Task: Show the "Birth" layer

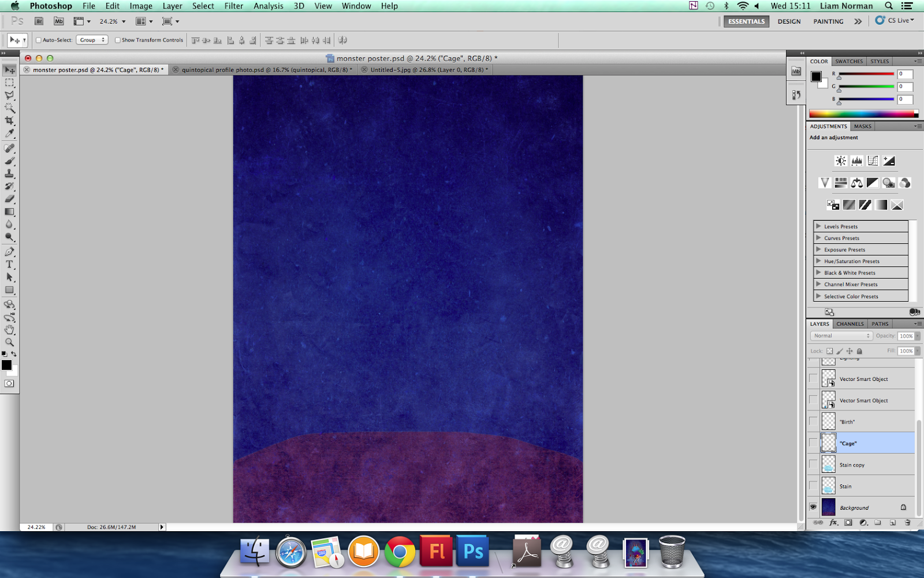Action: tap(813, 421)
